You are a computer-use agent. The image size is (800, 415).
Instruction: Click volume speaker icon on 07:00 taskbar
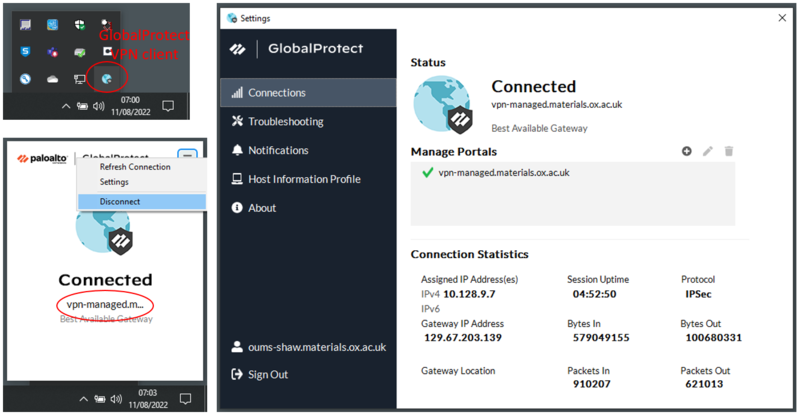pyautogui.click(x=98, y=106)
